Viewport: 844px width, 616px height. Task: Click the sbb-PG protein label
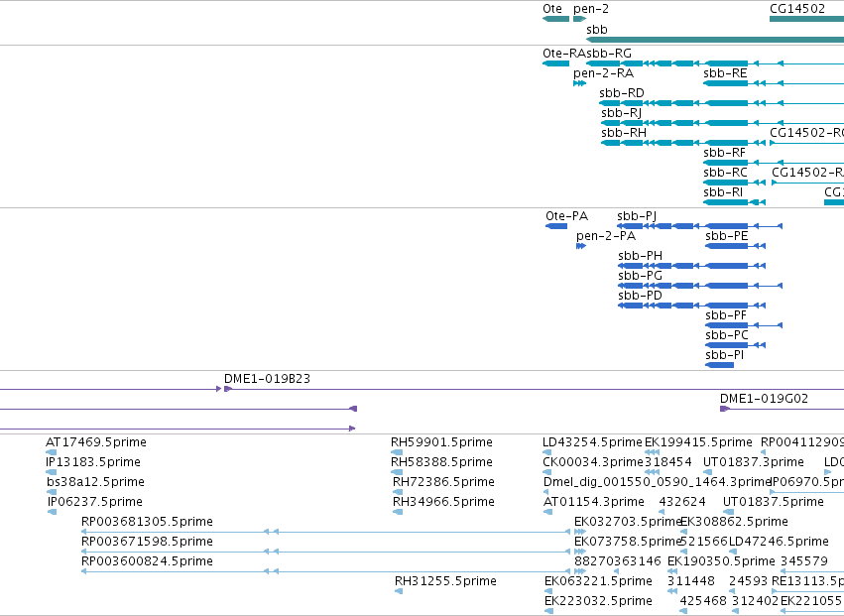coord(640,276)
